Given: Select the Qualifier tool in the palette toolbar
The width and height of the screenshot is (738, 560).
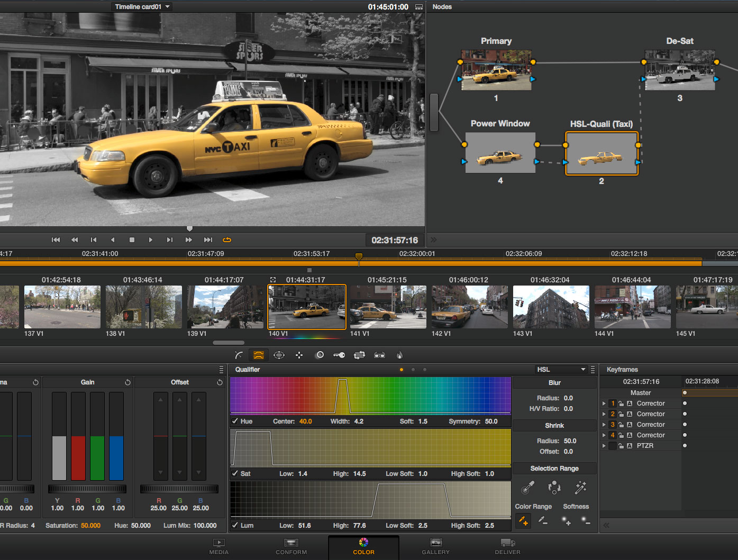Looking at the screenshot, I should click(x=258, y=355).
